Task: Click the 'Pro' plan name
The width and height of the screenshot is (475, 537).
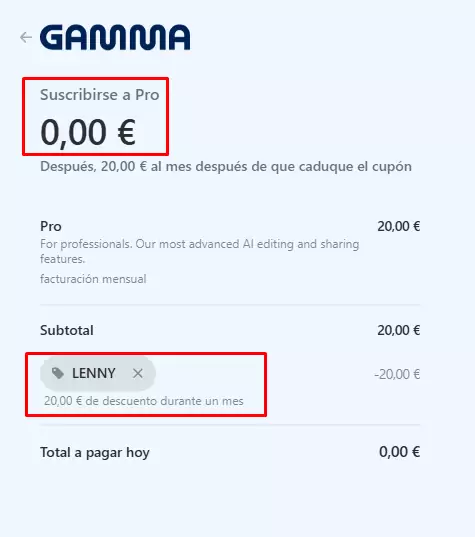Action: pyautogui.click(x=51, y=226)
